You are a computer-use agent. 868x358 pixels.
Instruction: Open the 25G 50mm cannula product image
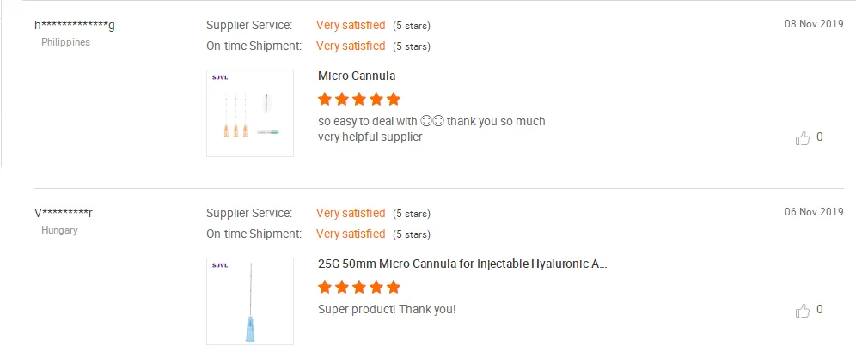point(250,301)
